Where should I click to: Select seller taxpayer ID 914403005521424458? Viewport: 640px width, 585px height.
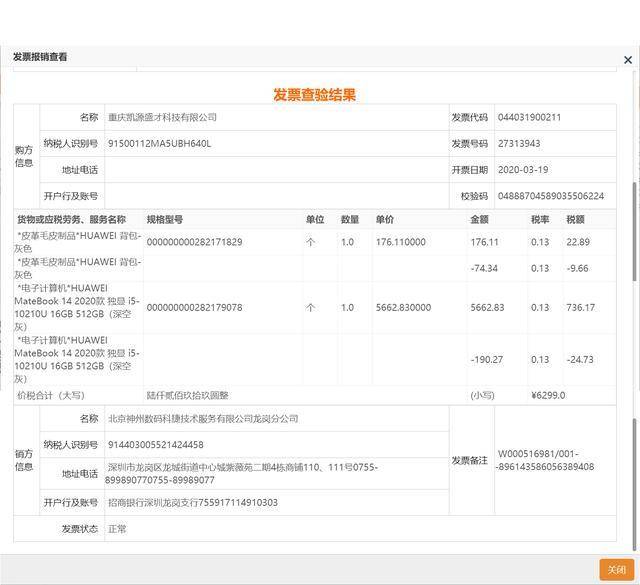tap(156, 445)
